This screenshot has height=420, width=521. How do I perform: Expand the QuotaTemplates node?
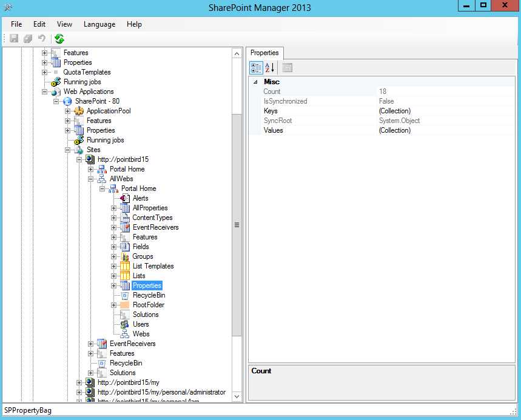[44, 72]
